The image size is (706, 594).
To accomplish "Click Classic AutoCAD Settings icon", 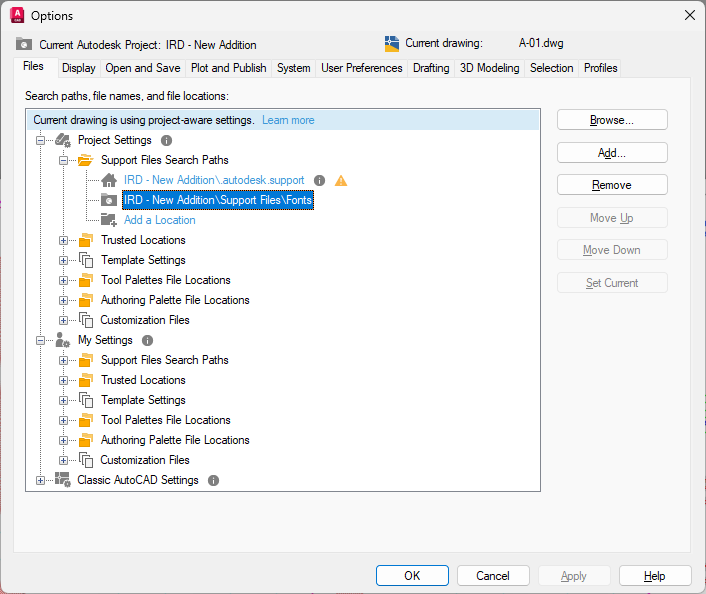I will pyautogui.click(x=63, y=480).
